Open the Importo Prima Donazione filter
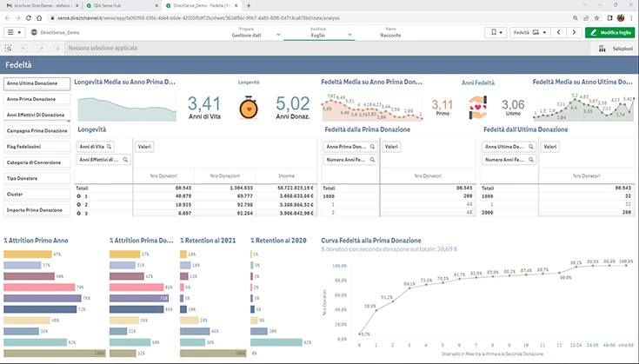Image resolution: width=639 pixels, height=364 pixels. pos(37,210)
